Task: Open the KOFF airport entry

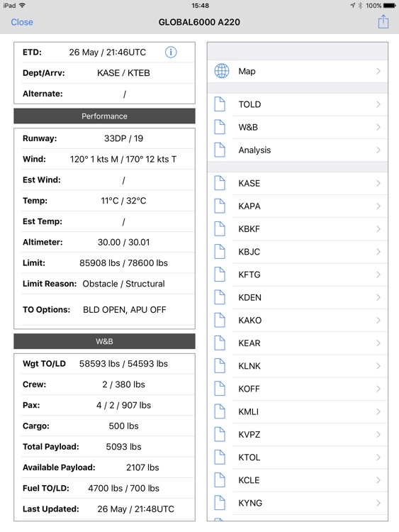Action: coord(297,389)
